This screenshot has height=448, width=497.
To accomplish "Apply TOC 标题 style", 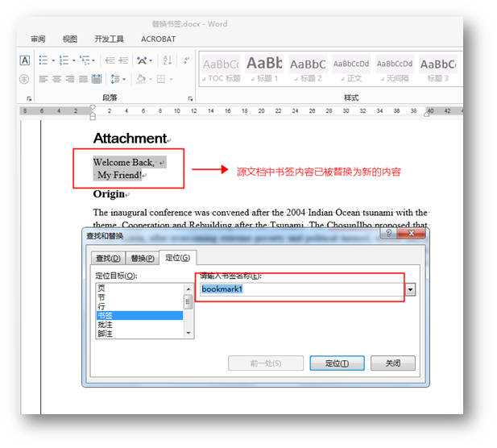I will pos(221,68).
